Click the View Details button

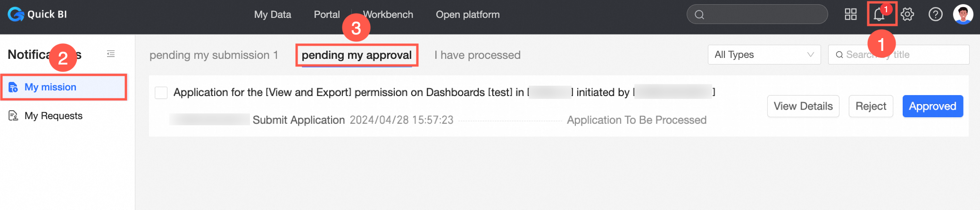803,106
